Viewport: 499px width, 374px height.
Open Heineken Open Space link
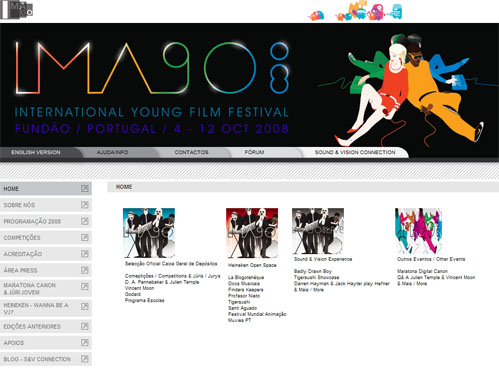pos(252,265)
